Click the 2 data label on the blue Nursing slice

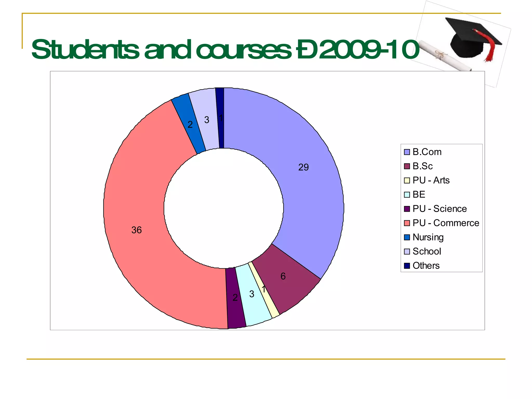click(190, 125)
